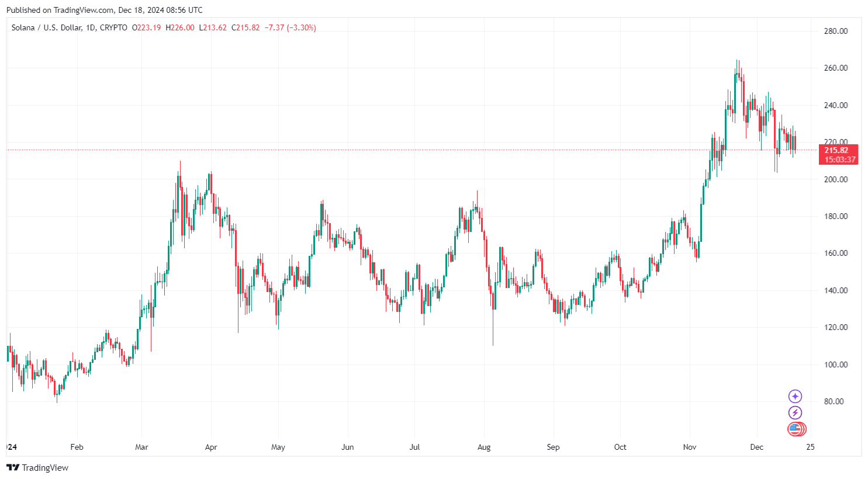The width and height of the screenshot is (868, 479).
Task: Click the 280.00 price axis label
Action: tap(836, 31)
